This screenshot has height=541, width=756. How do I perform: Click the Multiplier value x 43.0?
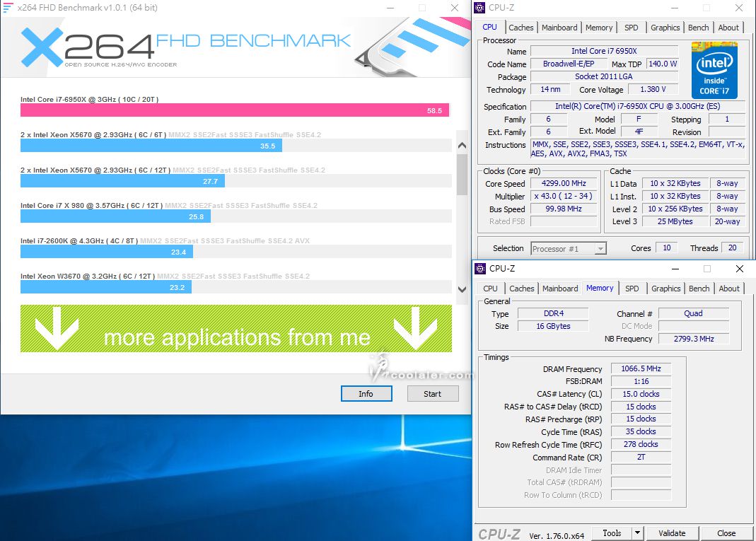(564, 197)
